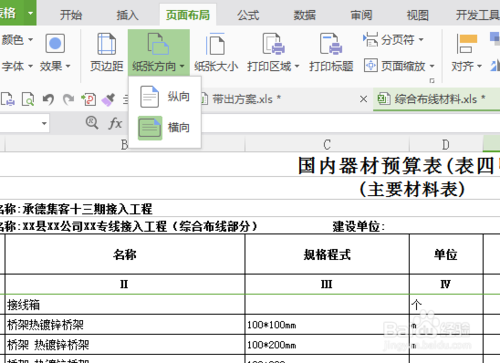Image resolution: width=500 pixels, height=363 pixels.
Task: Open the 开始 ribbon tab
Action: [x=71, y=15]
